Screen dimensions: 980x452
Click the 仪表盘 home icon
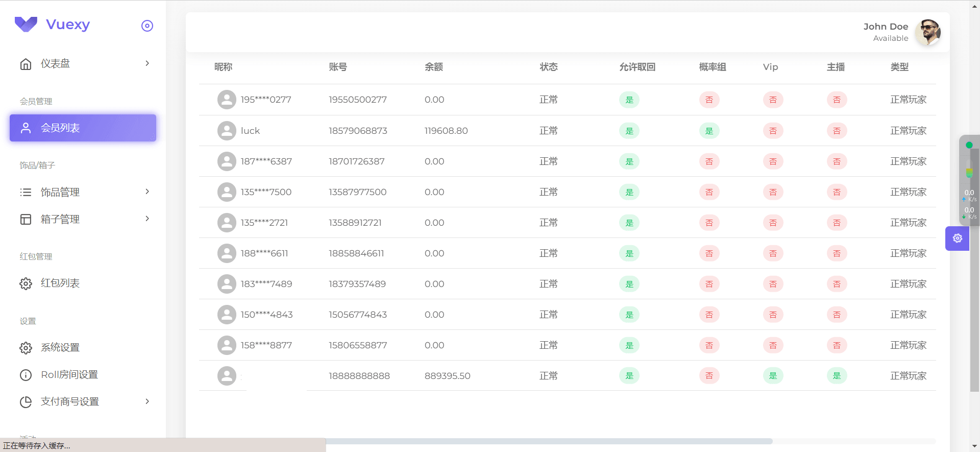[26, 64]
